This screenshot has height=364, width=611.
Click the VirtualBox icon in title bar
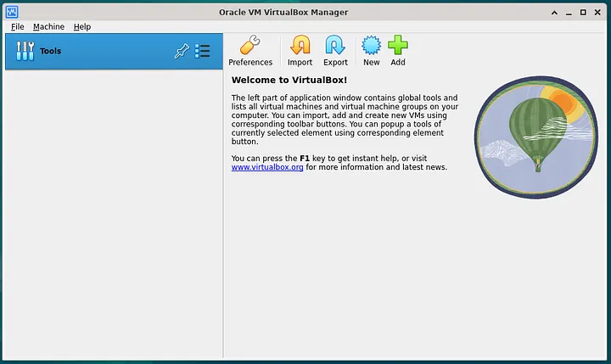point(12,12)
